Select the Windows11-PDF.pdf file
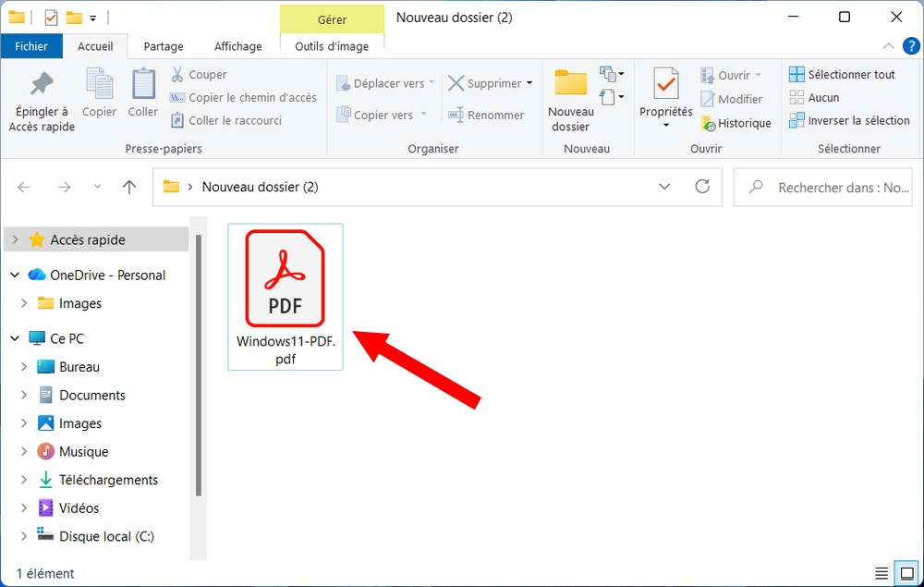924x587 pixels. point(285,277)
